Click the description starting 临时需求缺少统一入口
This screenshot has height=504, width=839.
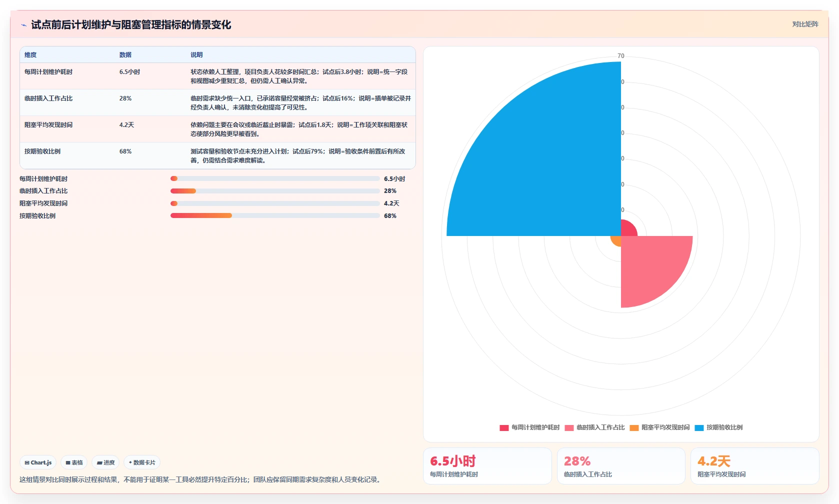[300, 103]
